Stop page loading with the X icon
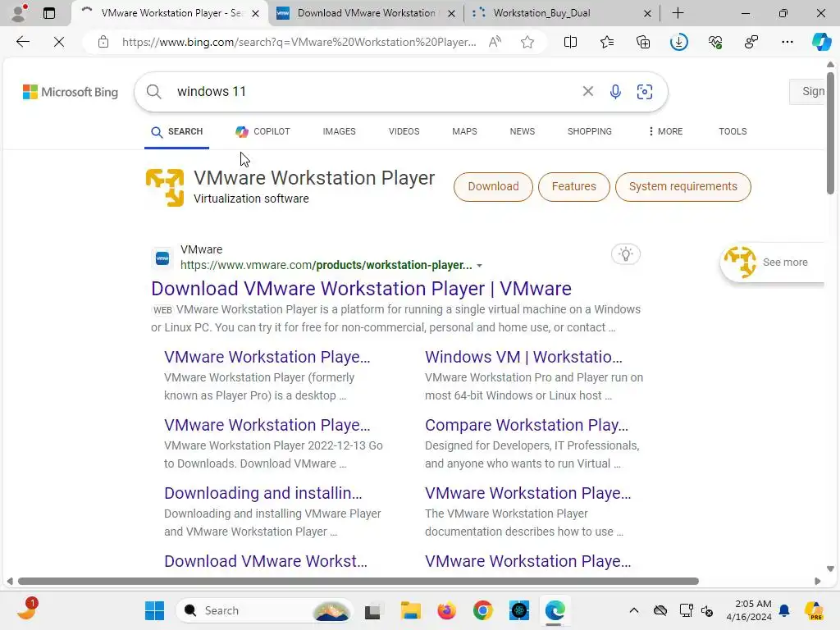This screenshot has height=630, width=840. coord(59,42)
